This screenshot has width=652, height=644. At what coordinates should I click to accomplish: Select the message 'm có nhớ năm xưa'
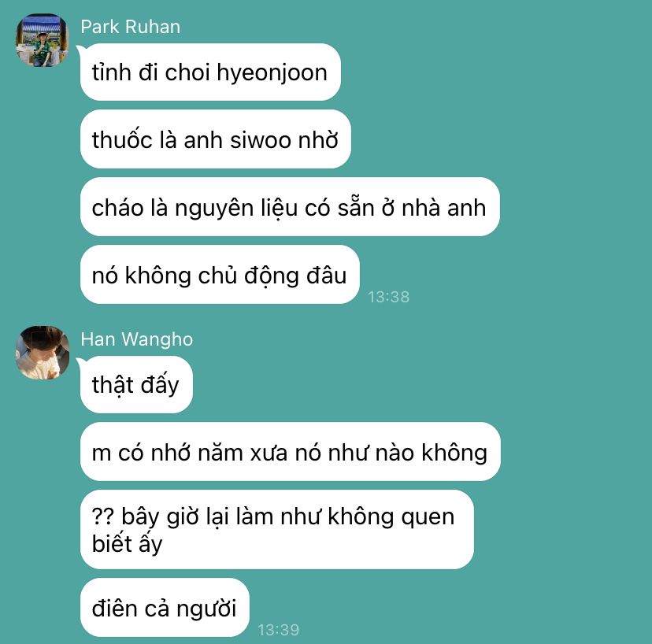[291, 452]
